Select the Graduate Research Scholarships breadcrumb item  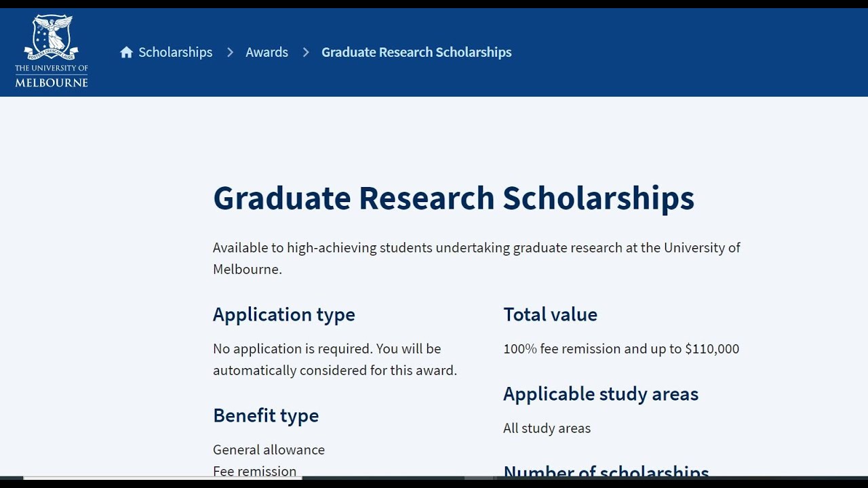click(416, 52)
